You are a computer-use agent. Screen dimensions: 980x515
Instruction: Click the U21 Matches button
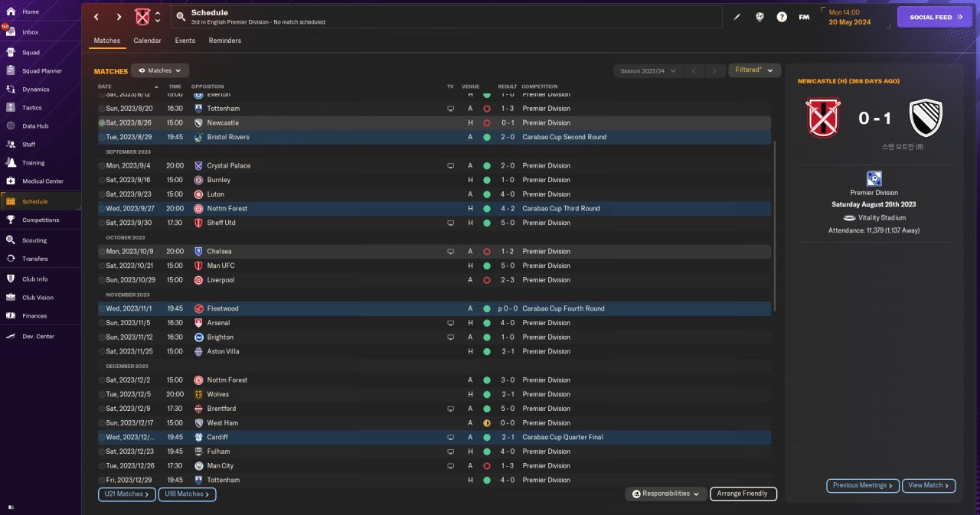[x=126, y=494]
